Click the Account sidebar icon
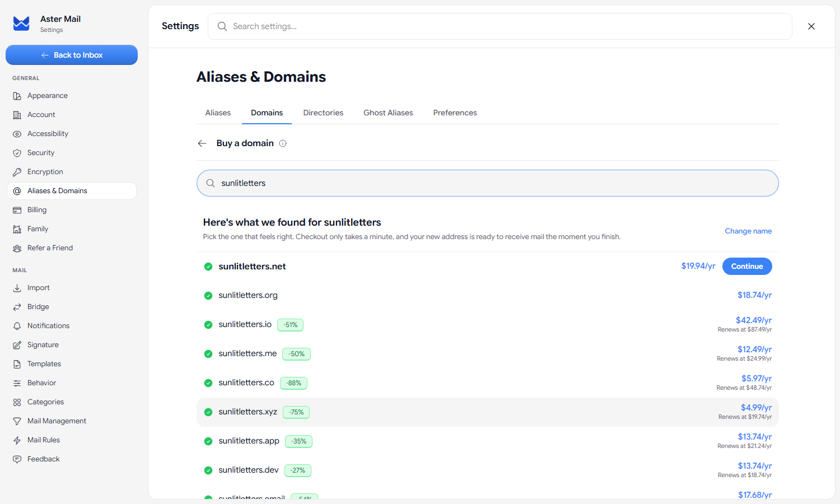This screenshot has width=840, height=504. coord(17,115)
